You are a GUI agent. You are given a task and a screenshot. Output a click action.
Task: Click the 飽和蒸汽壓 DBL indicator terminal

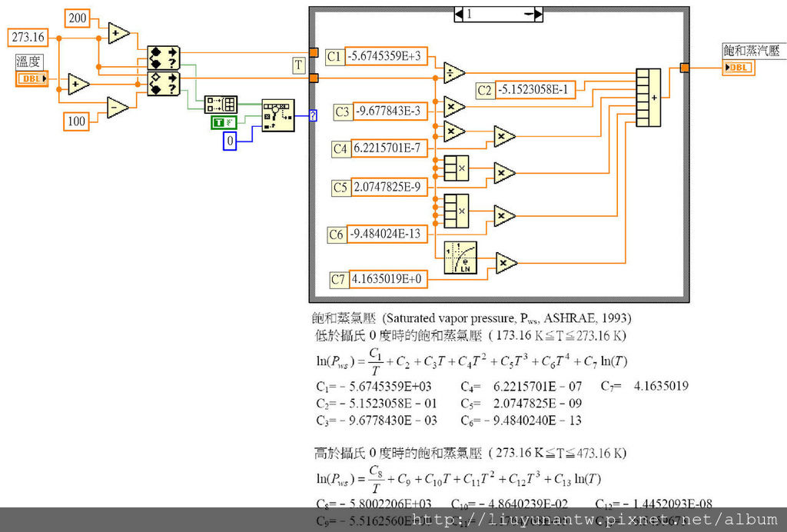tap(739, 67)
